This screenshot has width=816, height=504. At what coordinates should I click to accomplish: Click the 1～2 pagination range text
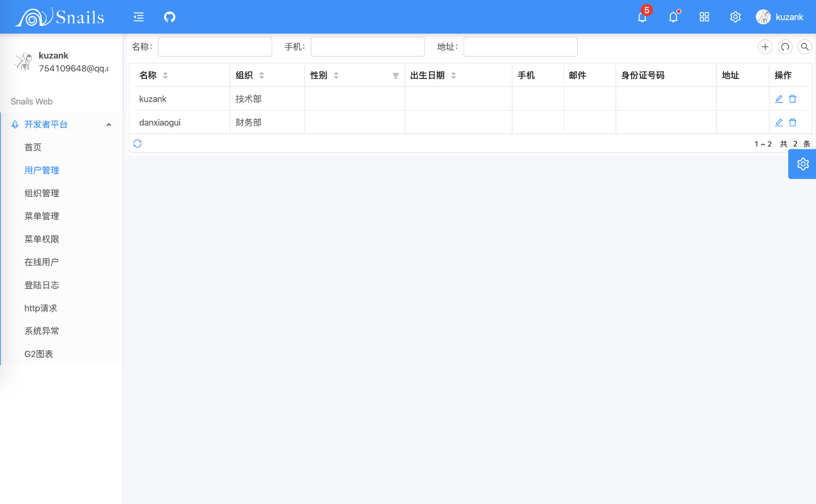(763, 144)
